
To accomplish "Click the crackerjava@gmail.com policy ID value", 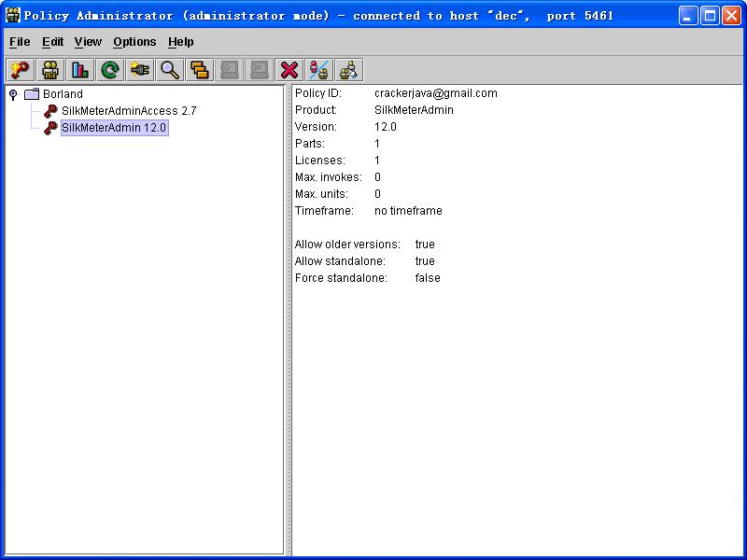I will tap(435, 93).
